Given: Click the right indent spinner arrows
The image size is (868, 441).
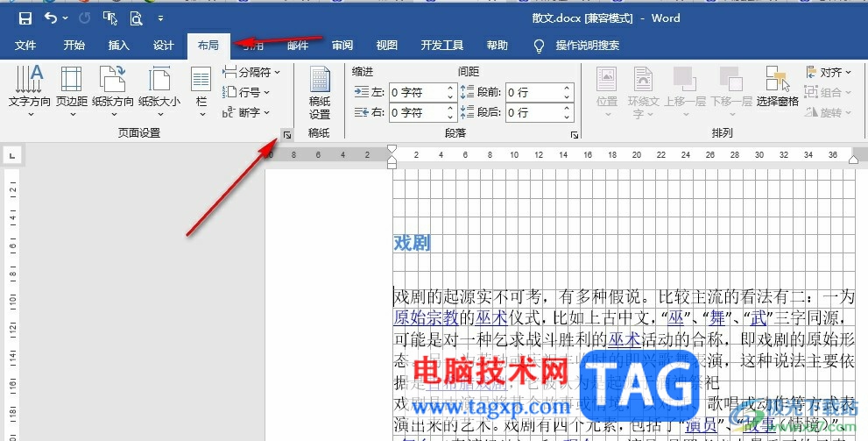Looking at the screenshot, I should [451, 112].
